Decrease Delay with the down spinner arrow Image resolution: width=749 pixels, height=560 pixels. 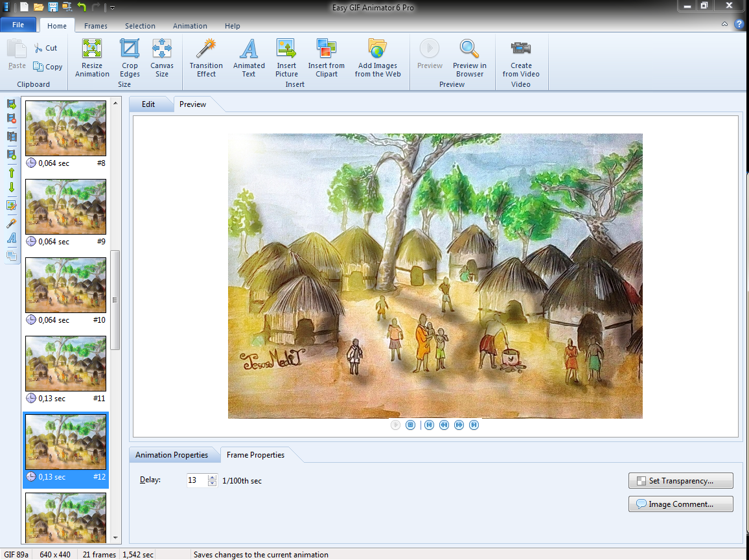pyautogui.click(x=213, y=484)
